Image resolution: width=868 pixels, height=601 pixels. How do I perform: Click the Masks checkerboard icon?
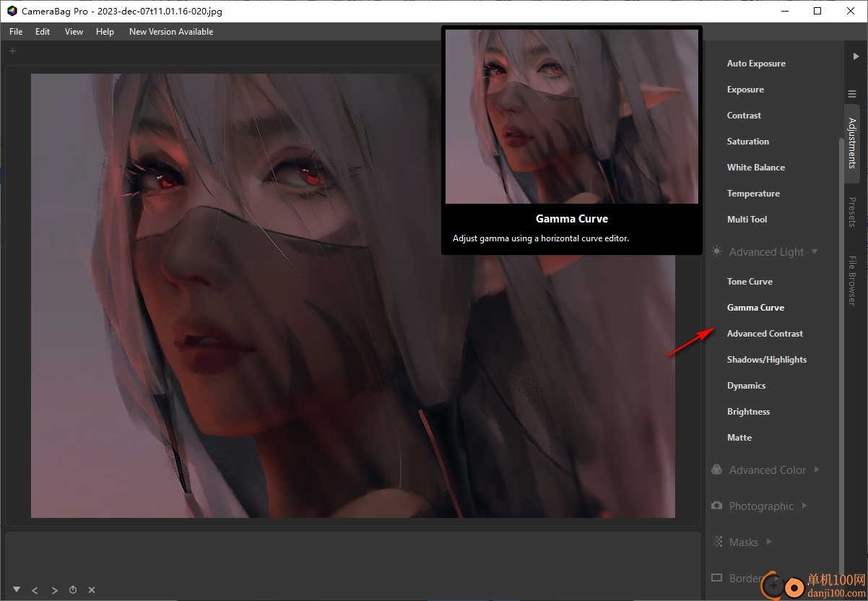pyautogui.click(x=717, y=541)
